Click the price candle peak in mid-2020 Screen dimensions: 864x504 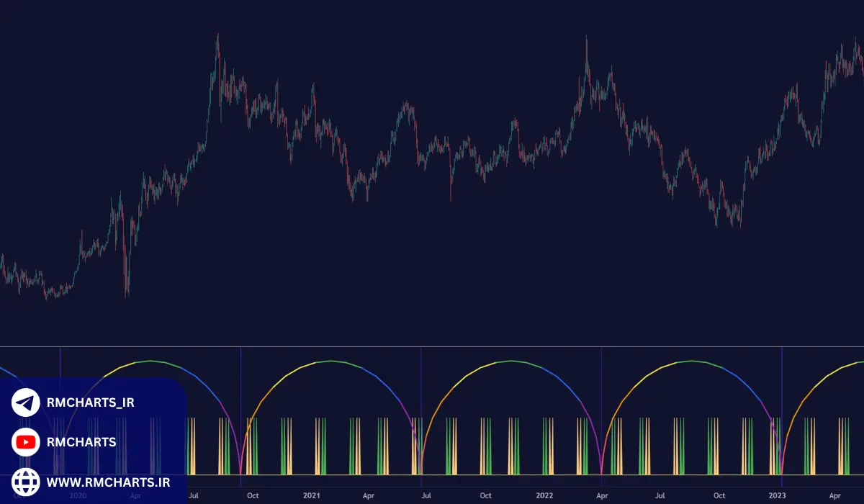pos(217,36)
